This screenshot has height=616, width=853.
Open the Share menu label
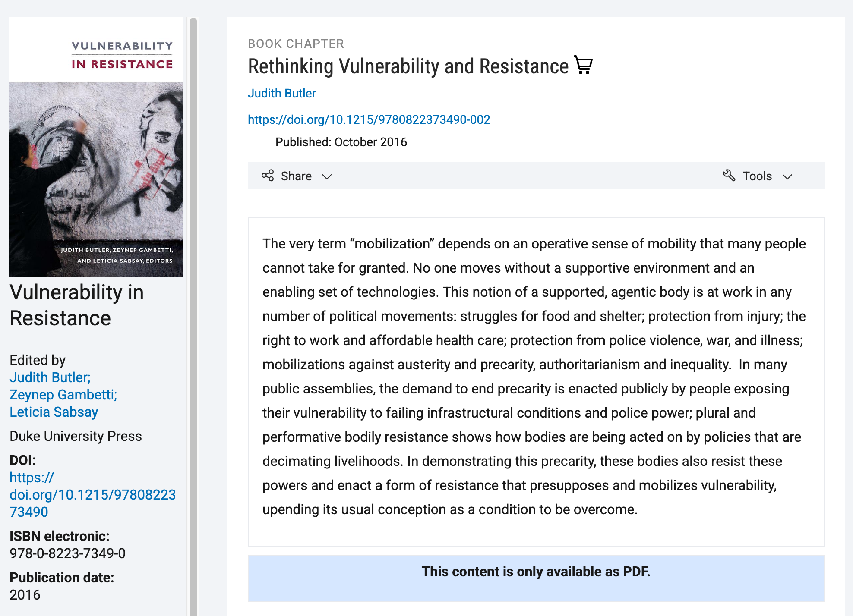(296, 176)
